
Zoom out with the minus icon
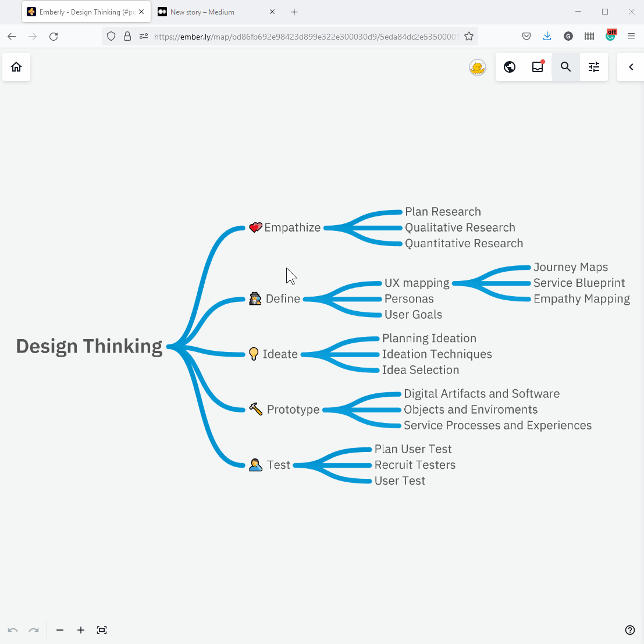[x=60, y=630]
